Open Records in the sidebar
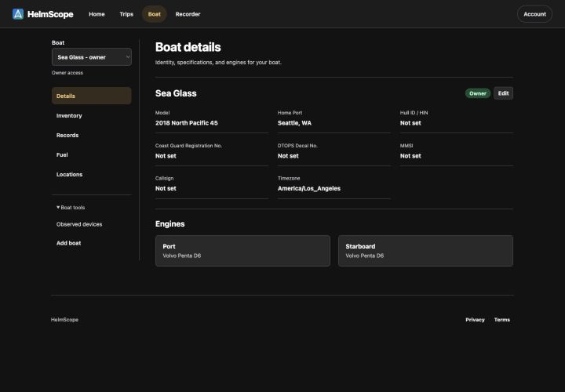Viewport: 565px width, 392px height. pos(92,135)
